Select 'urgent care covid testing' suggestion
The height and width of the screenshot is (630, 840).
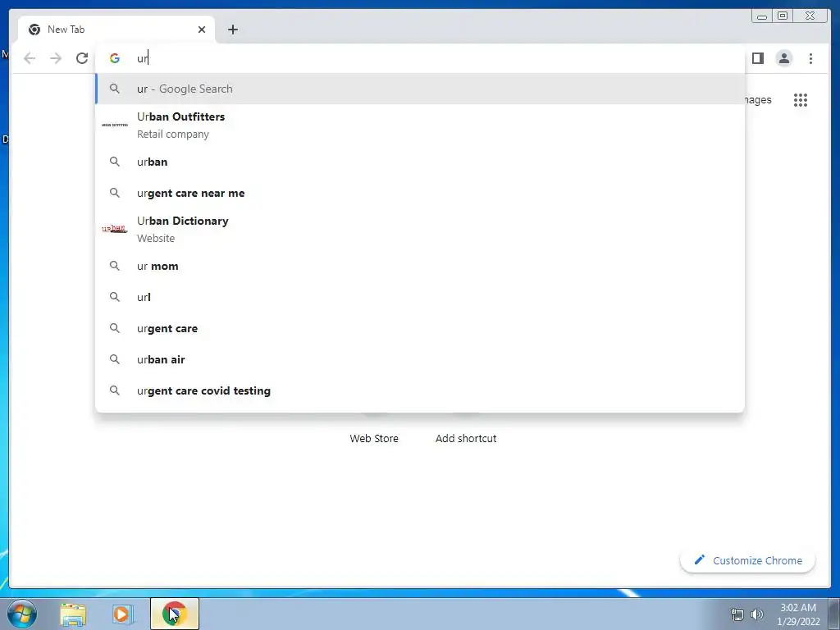[x=420, y=390]
